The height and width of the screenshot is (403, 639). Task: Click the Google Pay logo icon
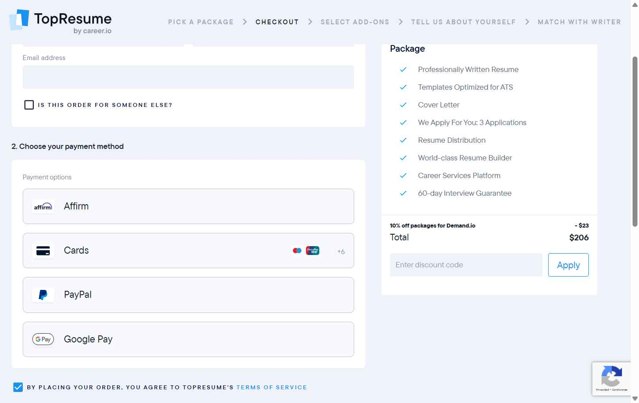(43, 339)
